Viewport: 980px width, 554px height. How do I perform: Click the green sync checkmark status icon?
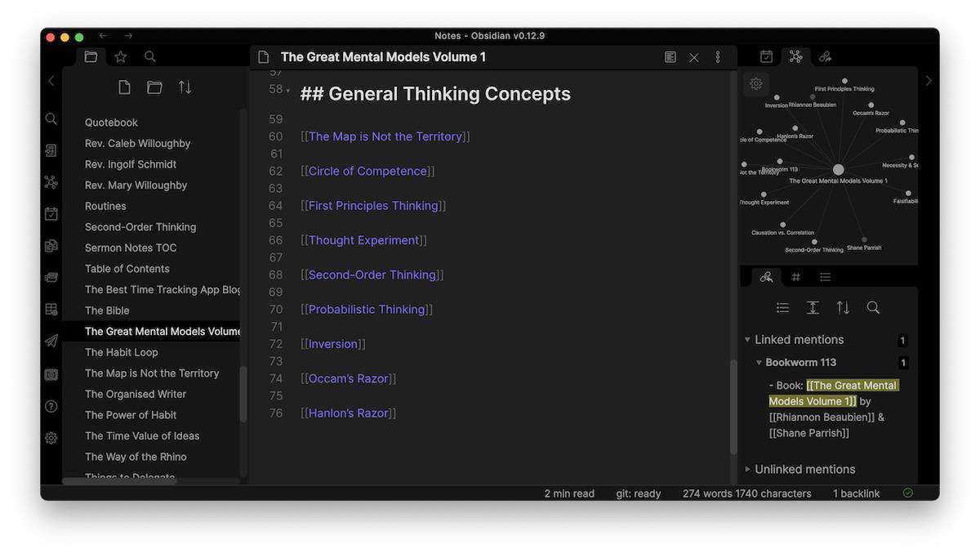(x=908, y=493)
